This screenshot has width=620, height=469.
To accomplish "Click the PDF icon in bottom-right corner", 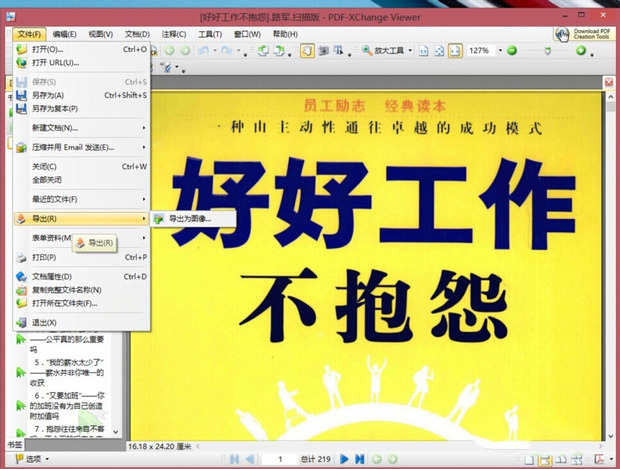I will tap(600, 460).
